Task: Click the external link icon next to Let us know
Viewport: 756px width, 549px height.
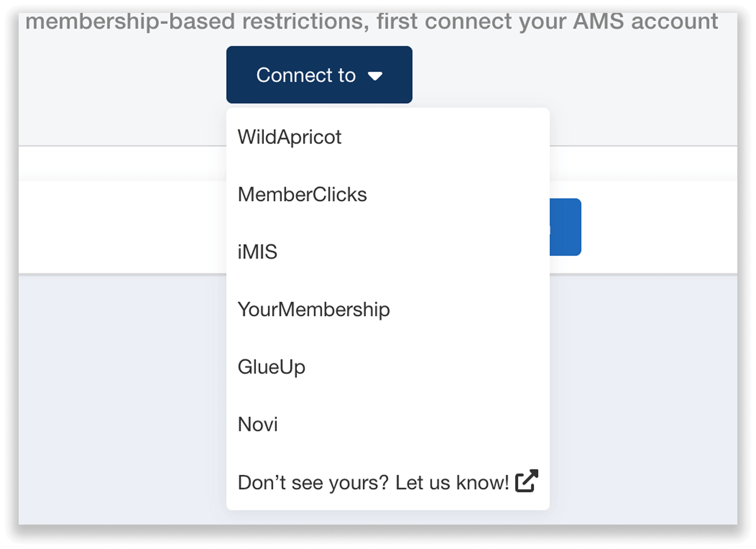Action: [526, 481]
